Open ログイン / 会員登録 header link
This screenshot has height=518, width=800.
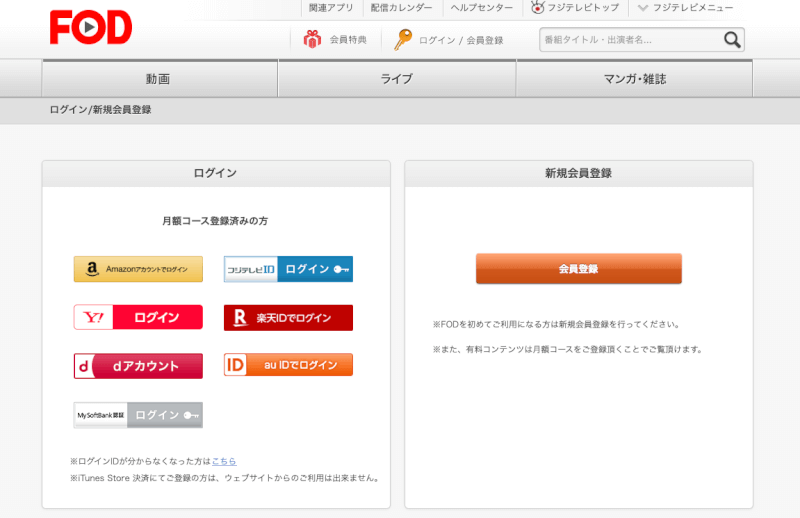coord(461,40)
